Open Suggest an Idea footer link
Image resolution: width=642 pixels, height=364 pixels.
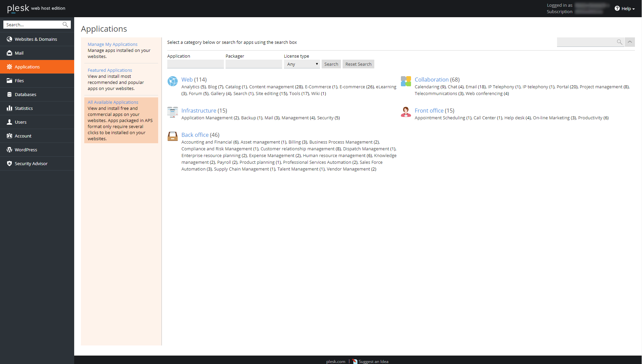(x=374, y=361)
